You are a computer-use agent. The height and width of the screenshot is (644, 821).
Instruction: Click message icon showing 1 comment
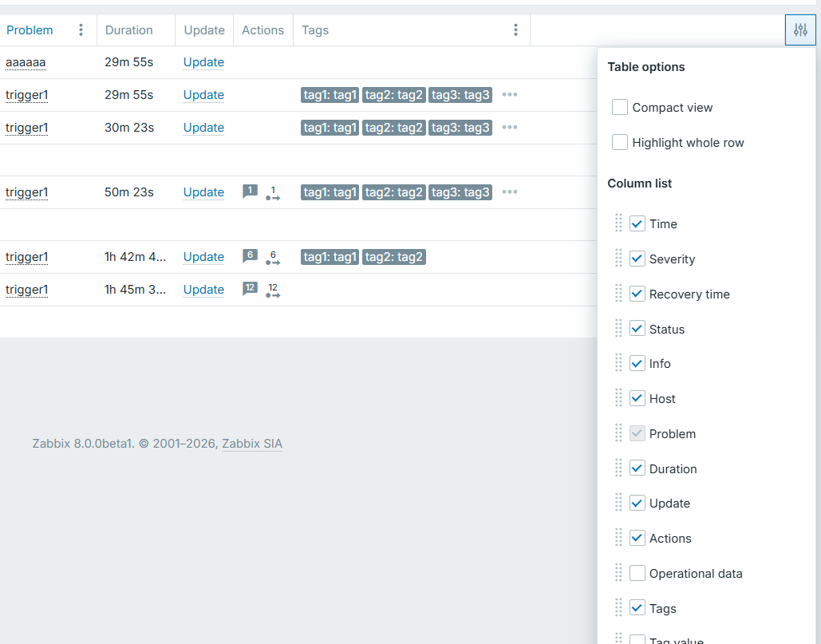click(x=250, y=192)
